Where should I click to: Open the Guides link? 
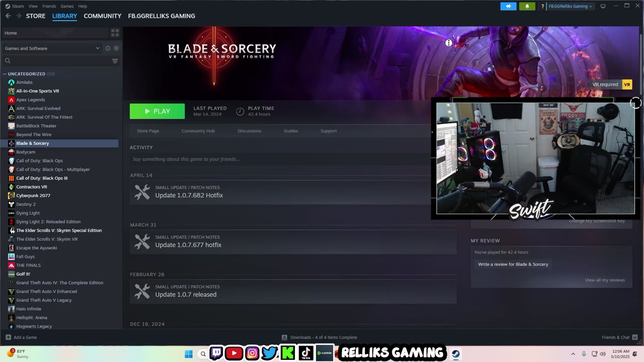[x=291, y=131]
